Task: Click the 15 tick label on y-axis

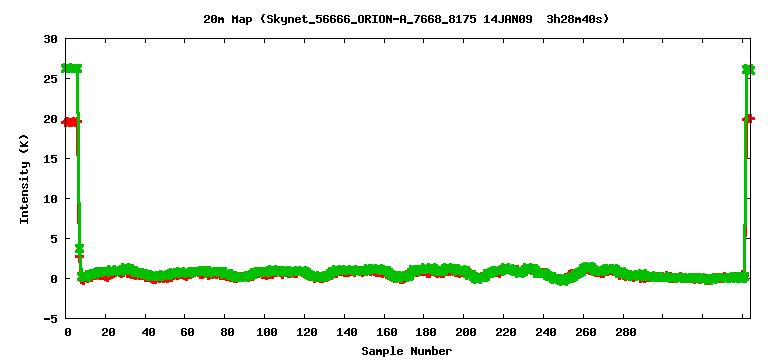Action: pos(51,159)
